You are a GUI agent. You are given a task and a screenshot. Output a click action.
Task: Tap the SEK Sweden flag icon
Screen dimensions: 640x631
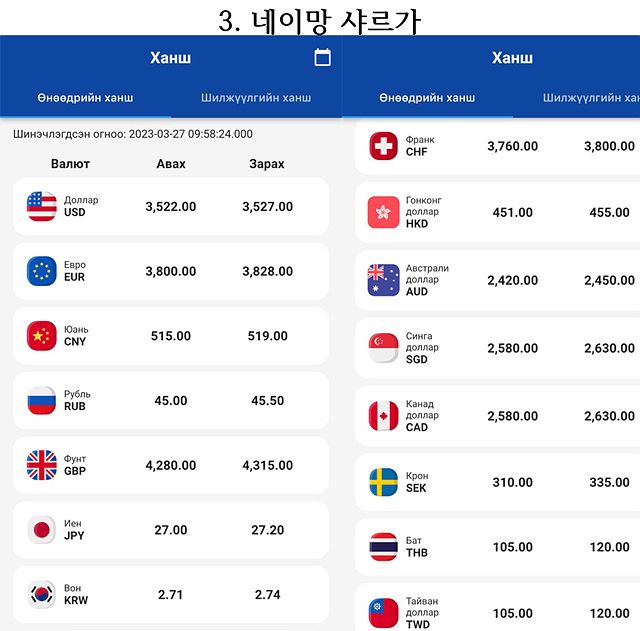click(383, 482)
